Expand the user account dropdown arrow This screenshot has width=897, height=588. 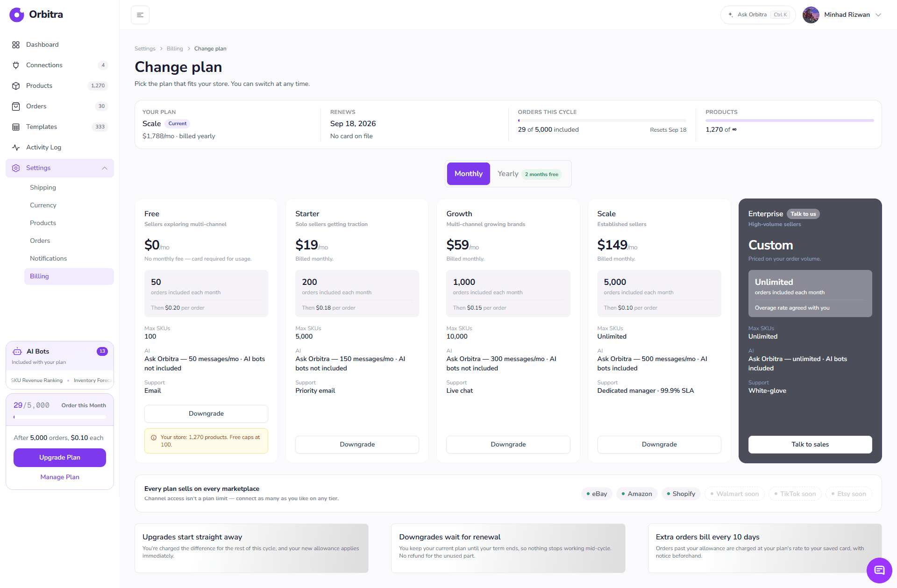click(x=878, y=15)
